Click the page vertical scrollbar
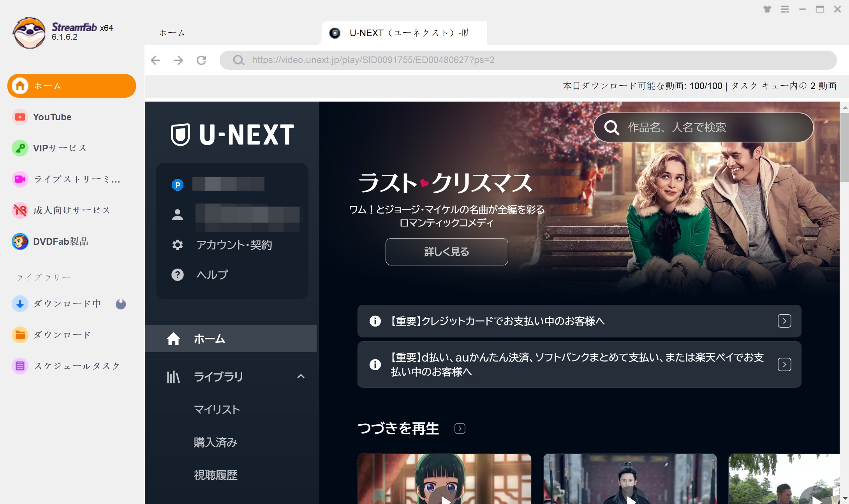This screenshot has height=504, width=849. tap(844, 147)
